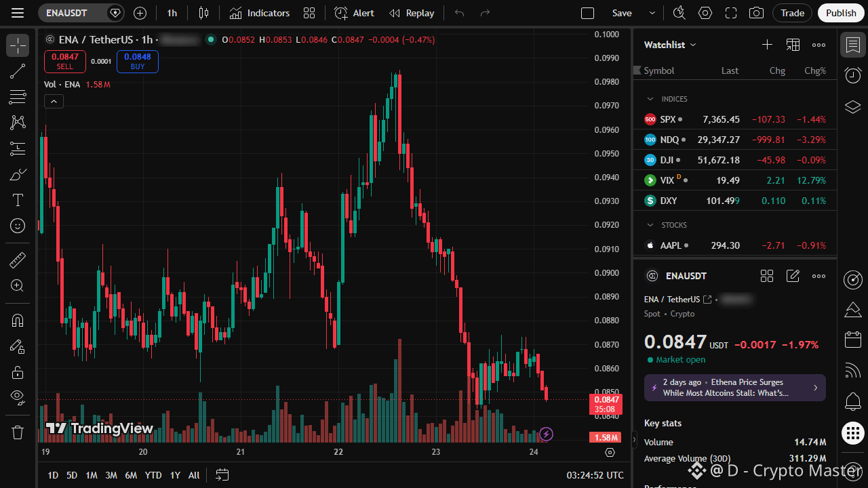868x488 pixels.
Task: Collapse the indicator legend arrow
Action: (x=54, y=102)
